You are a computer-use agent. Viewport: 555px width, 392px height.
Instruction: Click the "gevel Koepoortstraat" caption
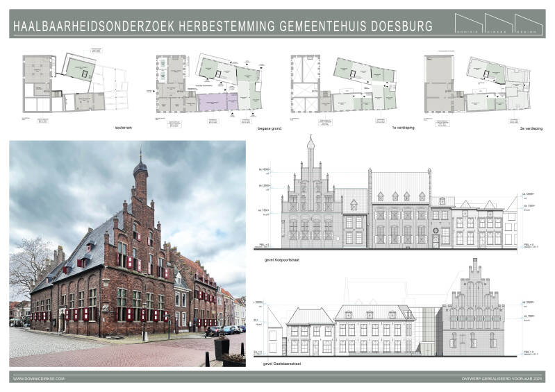coord(282,259)
